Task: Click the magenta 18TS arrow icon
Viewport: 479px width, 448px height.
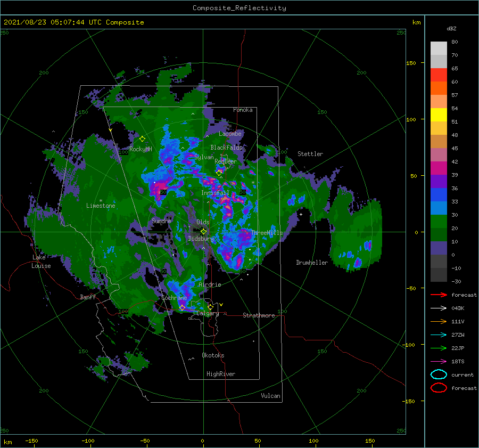Action: pos(439,362)
